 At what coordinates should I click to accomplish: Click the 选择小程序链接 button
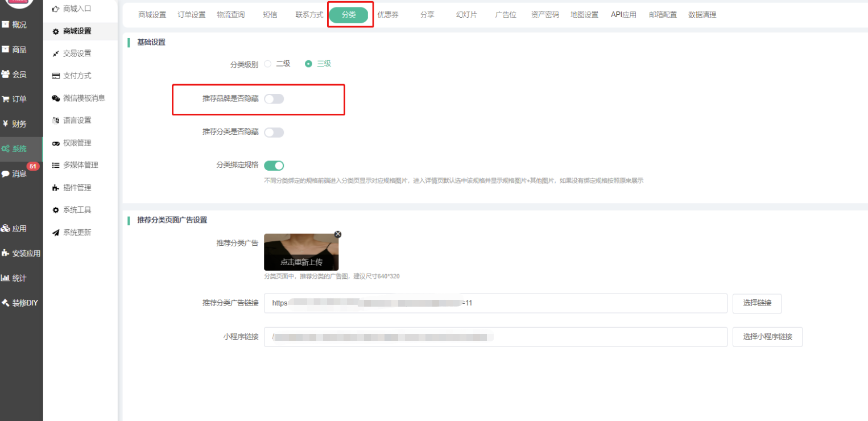pos(767,337)
